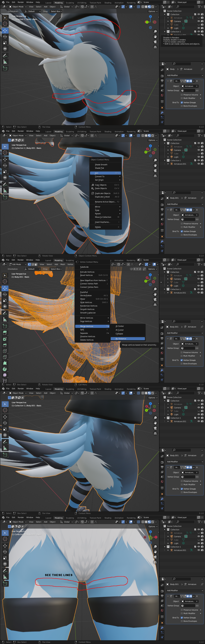Pick the Measure tool in the Edit Mode window
This screenshot has height=644, width=205.
(5, 319)
